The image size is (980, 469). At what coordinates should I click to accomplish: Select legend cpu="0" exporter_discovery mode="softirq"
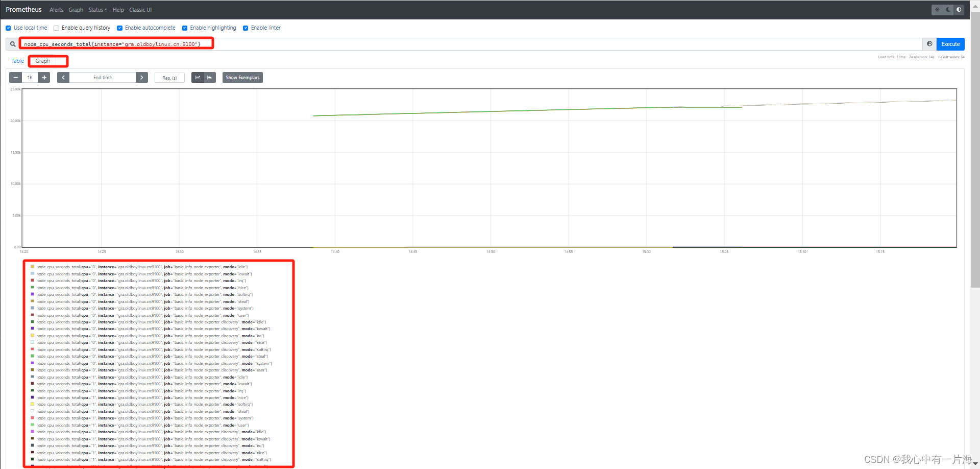pyautogui.click(x=151, y=349)
